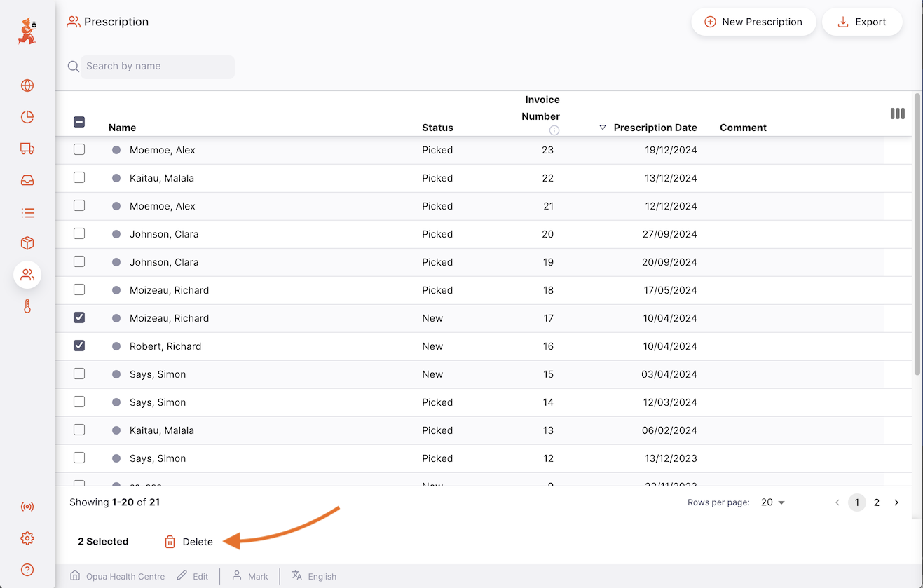The height and width of the screenshot is (588, 923).
Task: Go to next page using arrow
Action: pos(896,502)
